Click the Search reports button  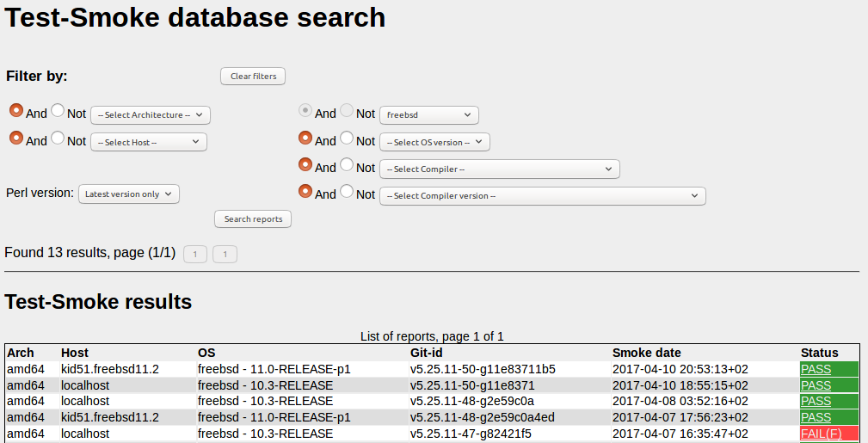pos(253,219)
